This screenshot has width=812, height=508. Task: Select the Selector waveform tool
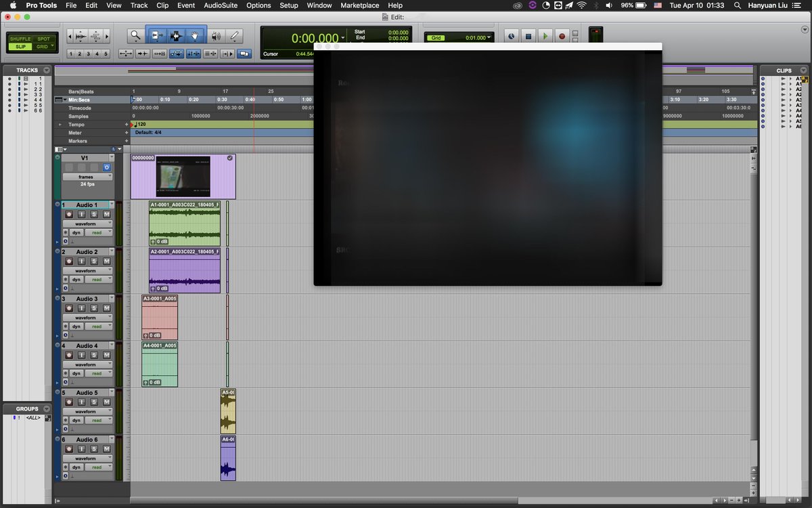(176, 35)
